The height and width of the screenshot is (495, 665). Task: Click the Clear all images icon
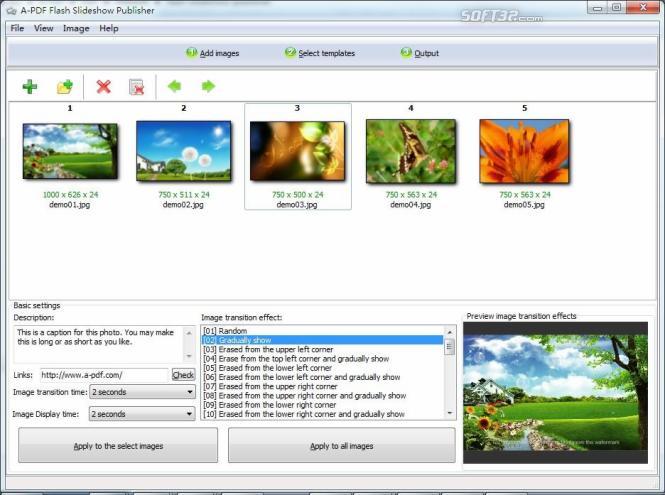click(x=136, y=87)
